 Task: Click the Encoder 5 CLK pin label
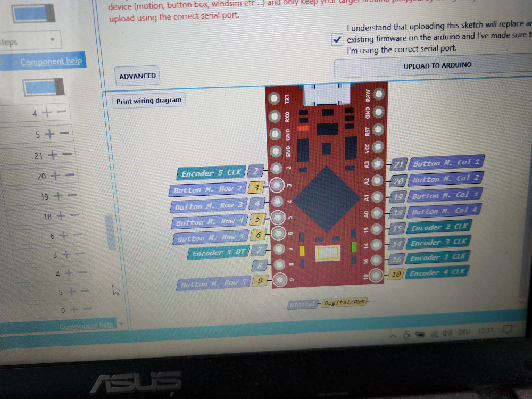point(211,173)
